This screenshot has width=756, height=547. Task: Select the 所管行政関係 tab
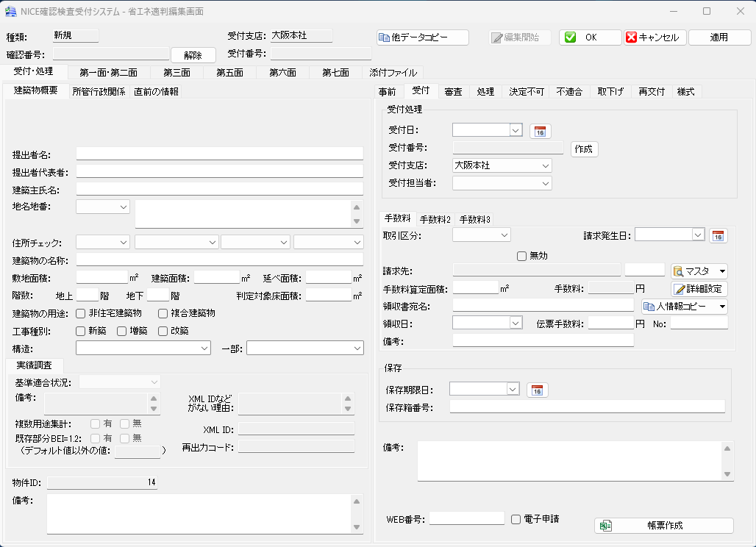[x=99, y=92]
